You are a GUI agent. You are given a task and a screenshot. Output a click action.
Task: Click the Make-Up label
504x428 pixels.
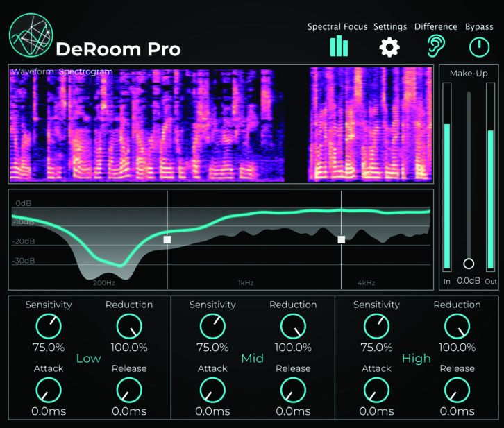469,74
